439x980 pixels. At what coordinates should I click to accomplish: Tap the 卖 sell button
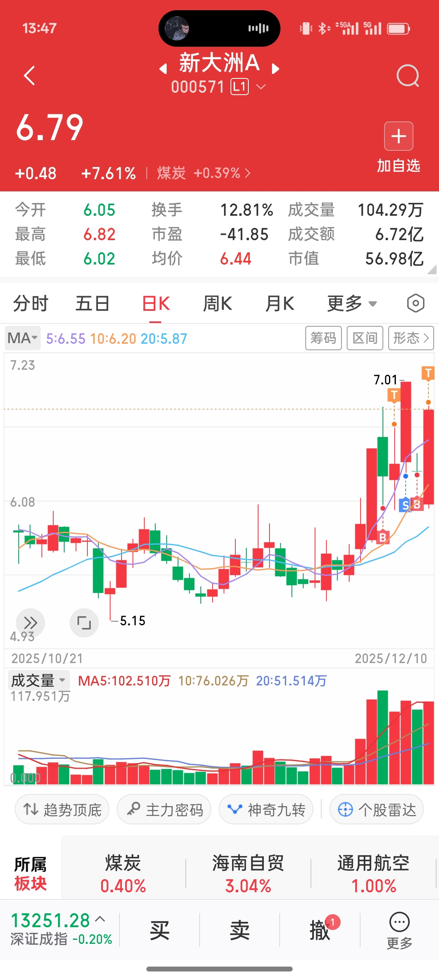239,930
